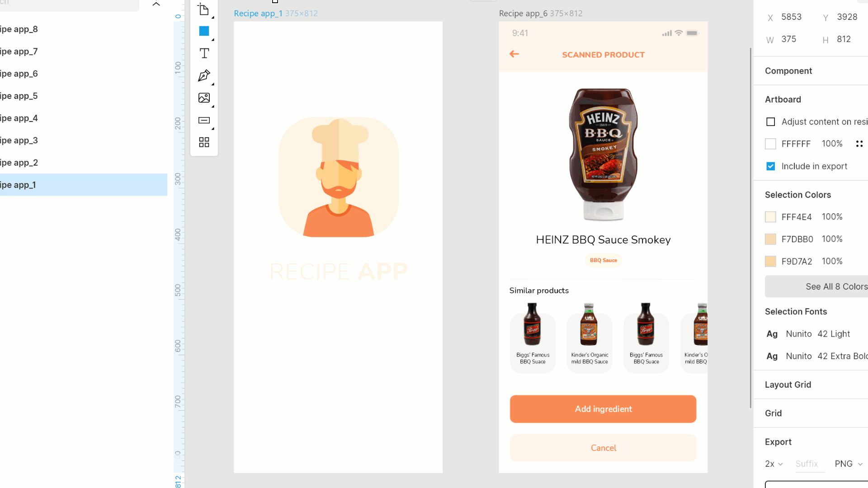Viewport: 868px width, 488px height.
Task: Click the Layout Grid section header
Action: (x=788, y=385)
